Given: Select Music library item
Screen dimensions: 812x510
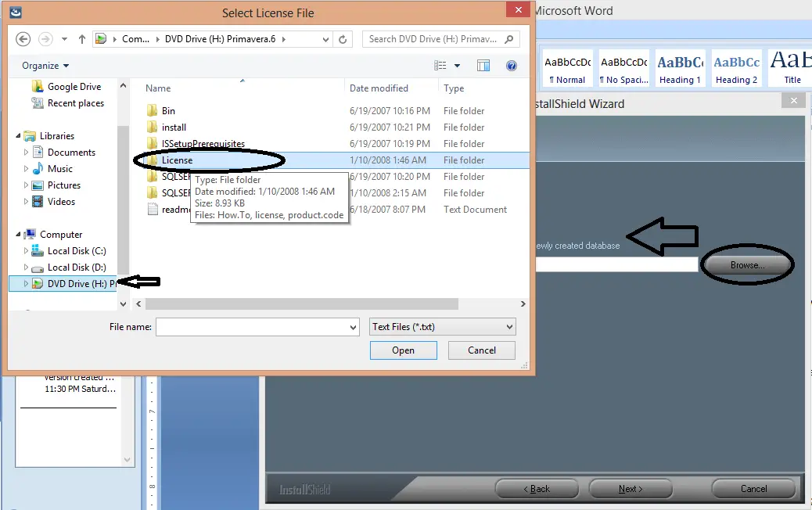Looking at the screenshot, I should pyautogui.click(x=59, y=169).
